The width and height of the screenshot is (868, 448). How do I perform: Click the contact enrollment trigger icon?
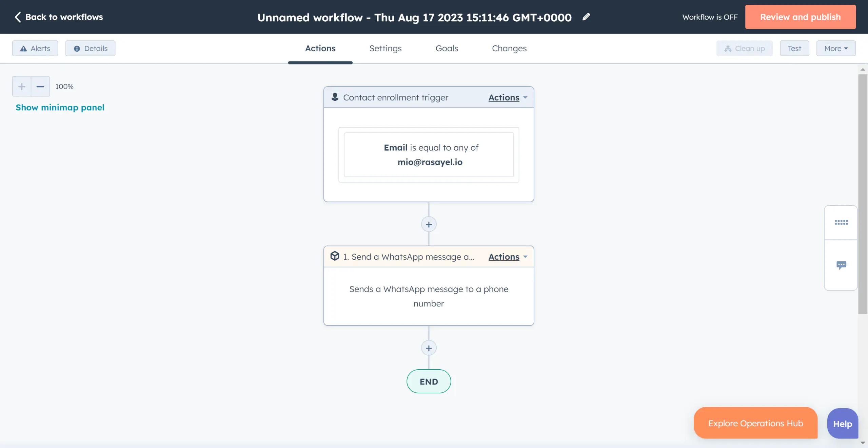pyautogui.click(x=335, y=97)
